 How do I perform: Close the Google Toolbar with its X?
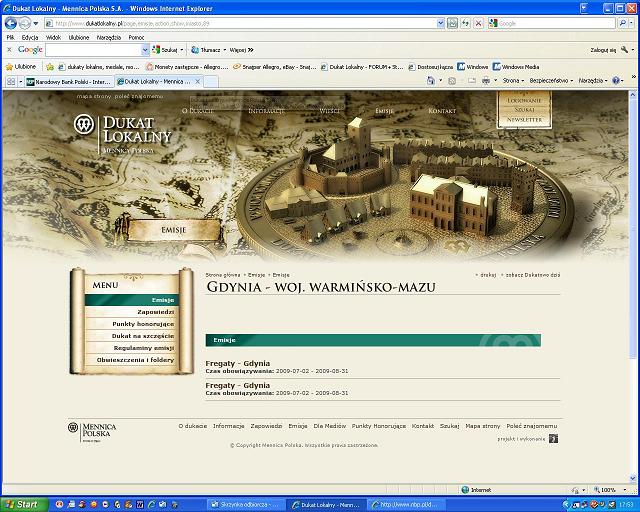click(9, 50)
